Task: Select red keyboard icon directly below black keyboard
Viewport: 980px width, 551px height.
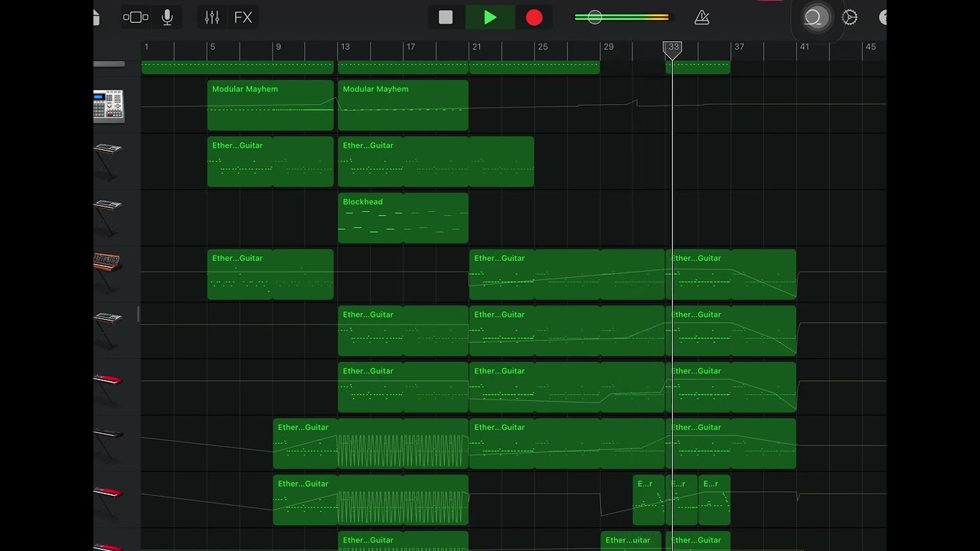Action: coord(107,500)
